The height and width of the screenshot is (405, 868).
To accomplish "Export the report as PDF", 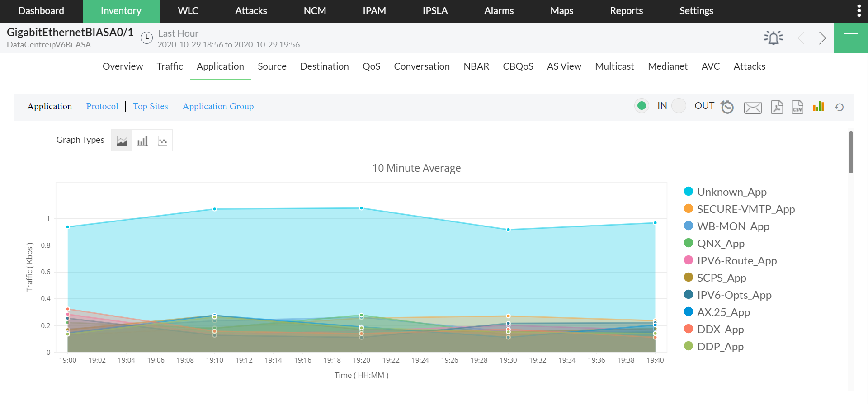I will (x=777, y=107).
